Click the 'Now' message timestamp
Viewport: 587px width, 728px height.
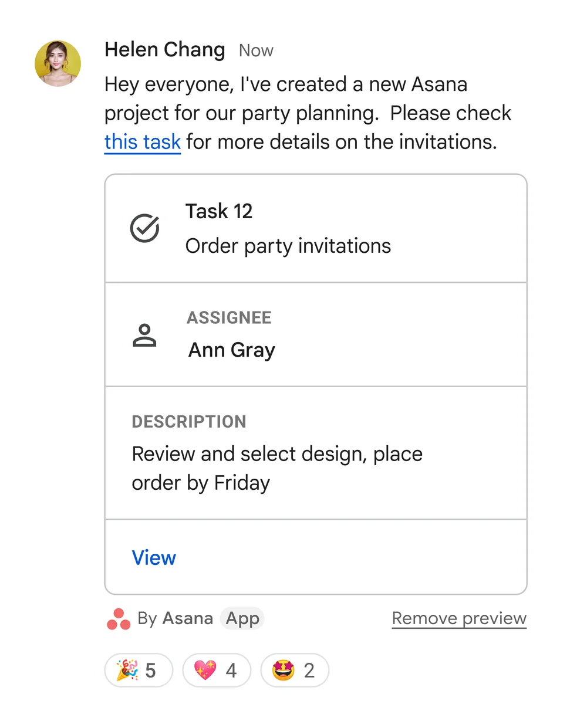coord(256,50)
